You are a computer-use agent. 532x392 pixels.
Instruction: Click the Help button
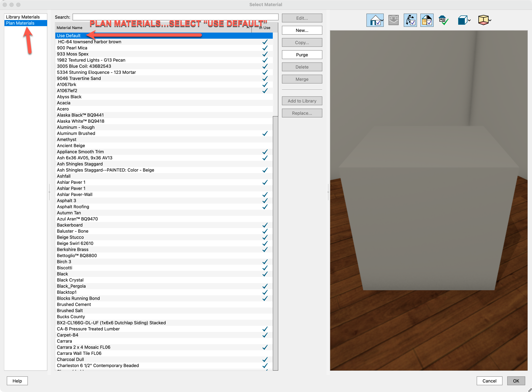[17, 381]
